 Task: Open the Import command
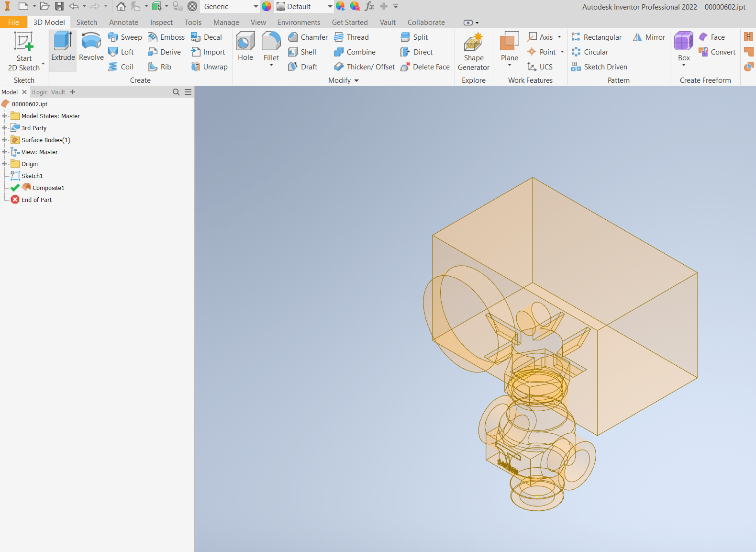[x=208, y=52]
